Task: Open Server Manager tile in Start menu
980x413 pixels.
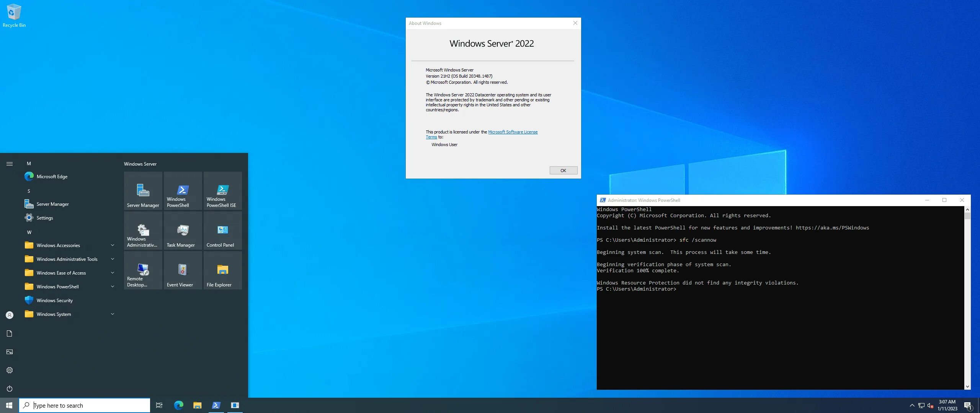Action: (143, 191)
